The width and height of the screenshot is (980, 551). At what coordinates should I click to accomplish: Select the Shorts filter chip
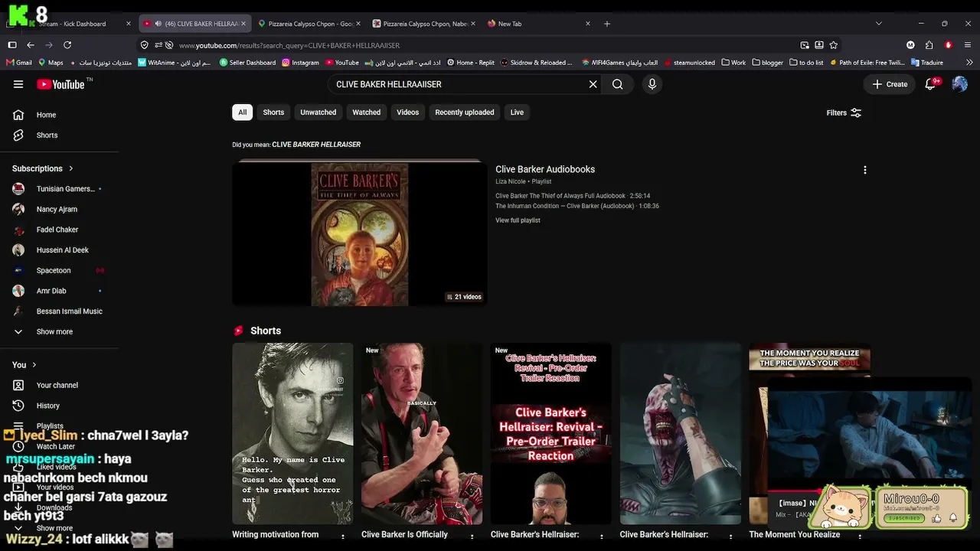(273, 112)
